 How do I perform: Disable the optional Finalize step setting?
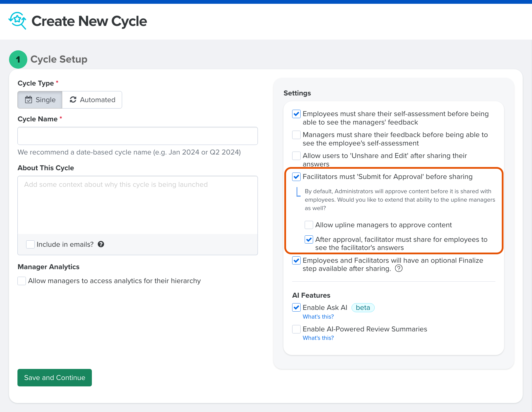[x=296, y=261]
